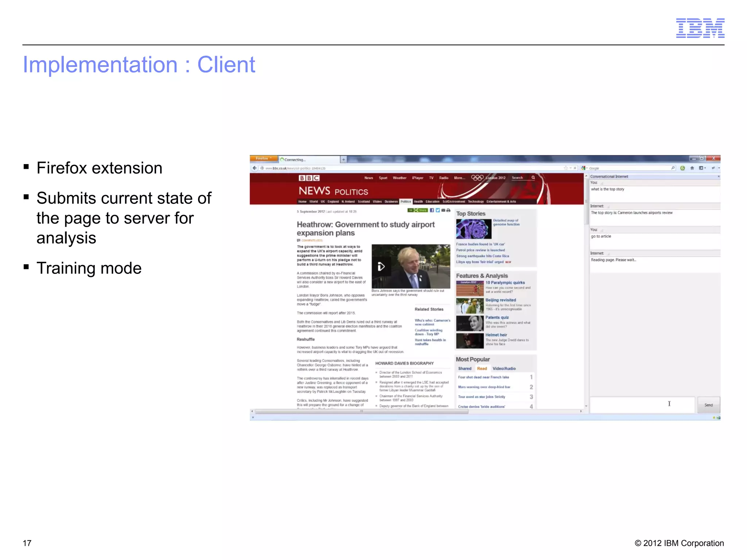This screenshot has height=560, width=747.
Task: Open 'Who's who: Cameron's new cabinet' related story
Action: [x=432, y=322]
